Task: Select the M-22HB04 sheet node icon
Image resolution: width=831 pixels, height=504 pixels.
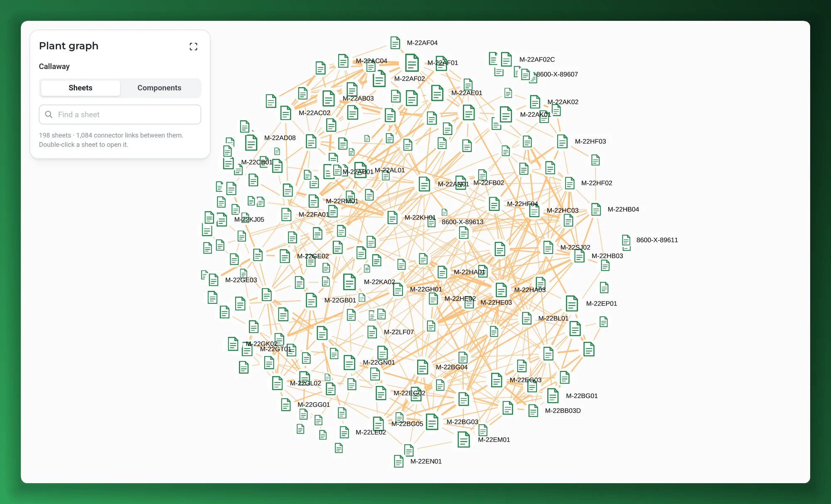Action: (596, 210)
